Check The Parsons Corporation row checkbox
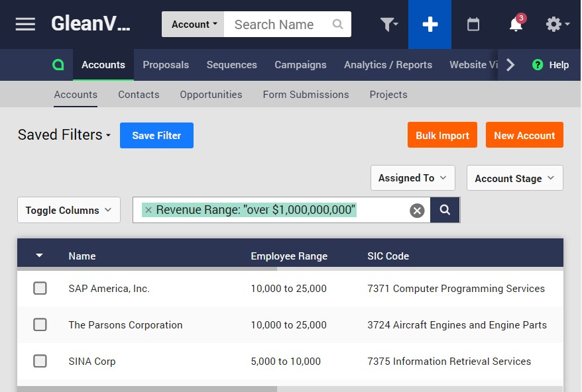 pos(40,324)
